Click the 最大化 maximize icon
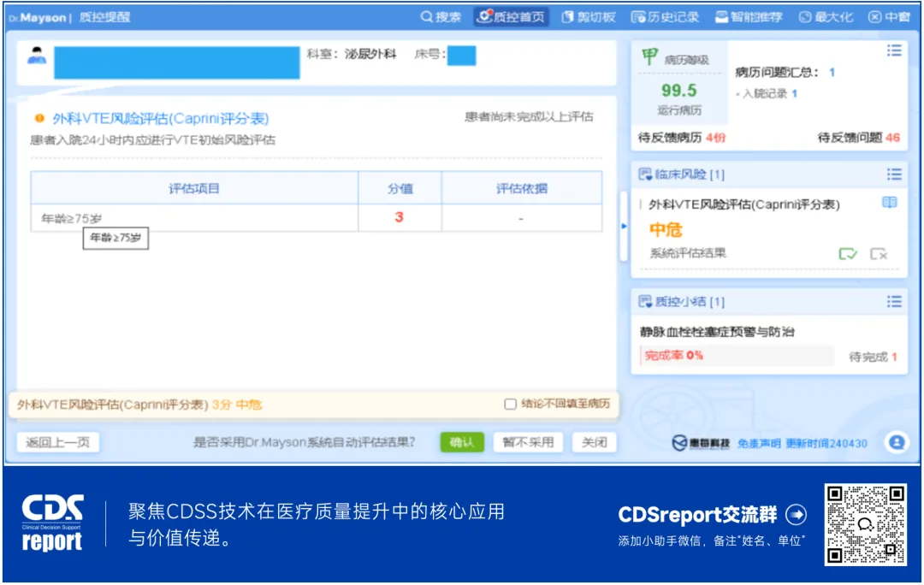924x585 pixels. click(x=826, y=15)
